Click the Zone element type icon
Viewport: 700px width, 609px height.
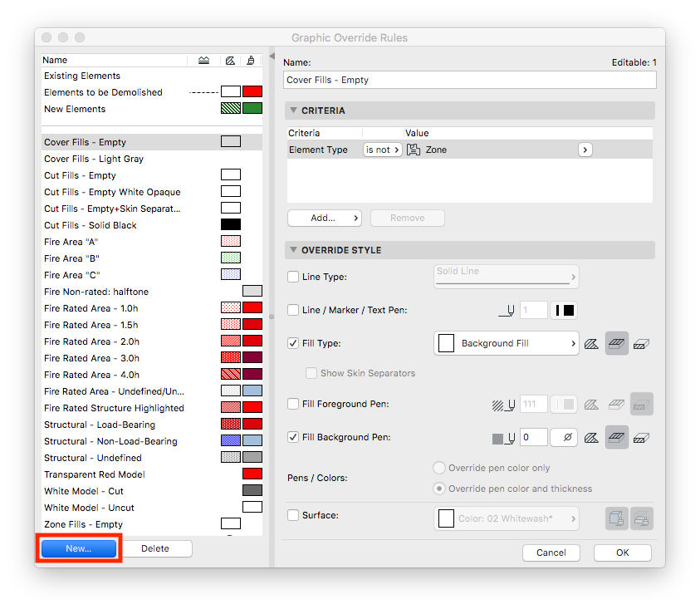coord(414,150)
